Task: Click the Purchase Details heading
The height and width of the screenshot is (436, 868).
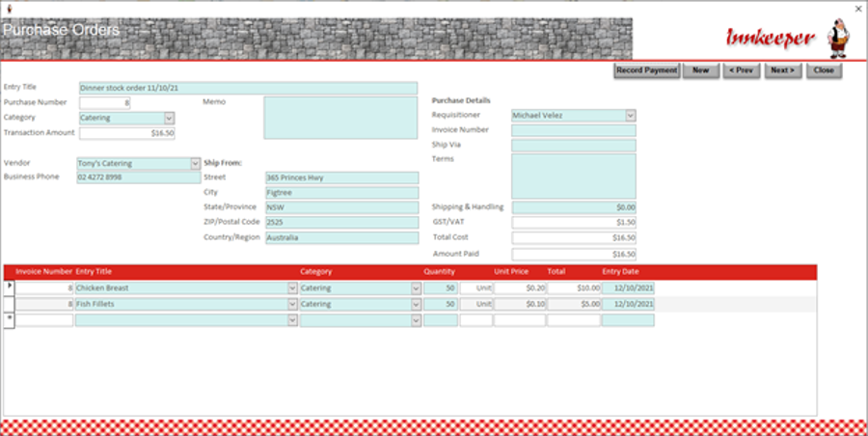Action: (461, 101)
